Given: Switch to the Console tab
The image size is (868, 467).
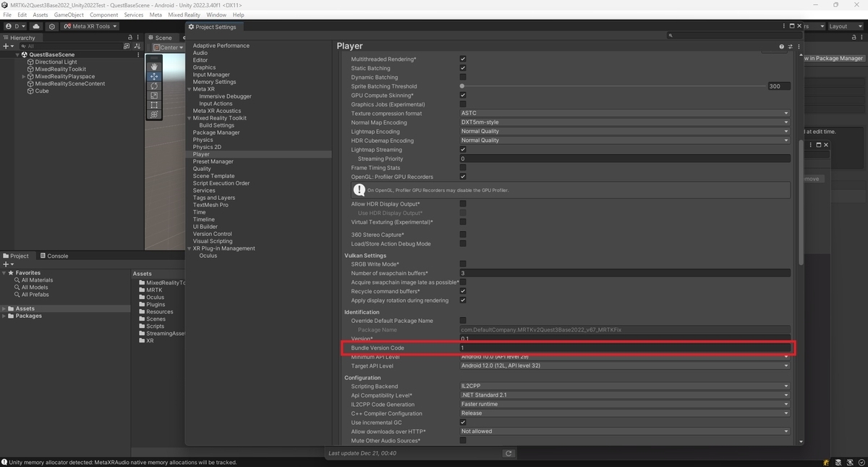Looking at the screenshot, I should (x=54, y=256).
